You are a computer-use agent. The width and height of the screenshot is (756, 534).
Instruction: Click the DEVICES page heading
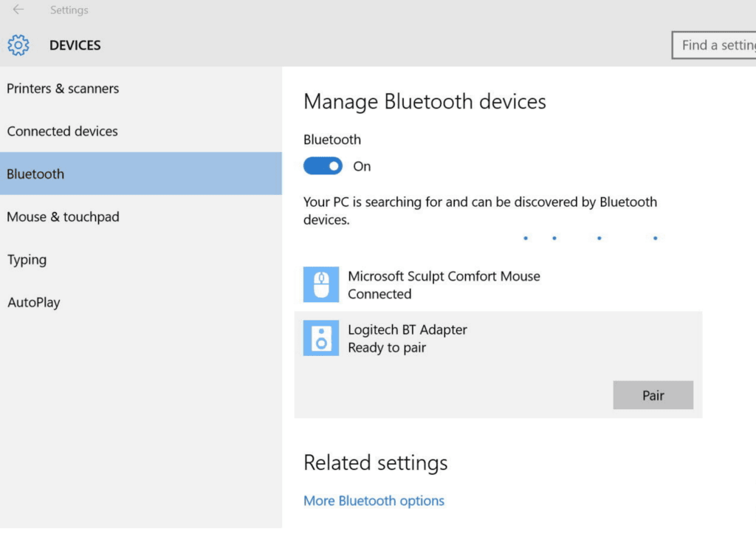pyautogui.click(x=75, y=45)
